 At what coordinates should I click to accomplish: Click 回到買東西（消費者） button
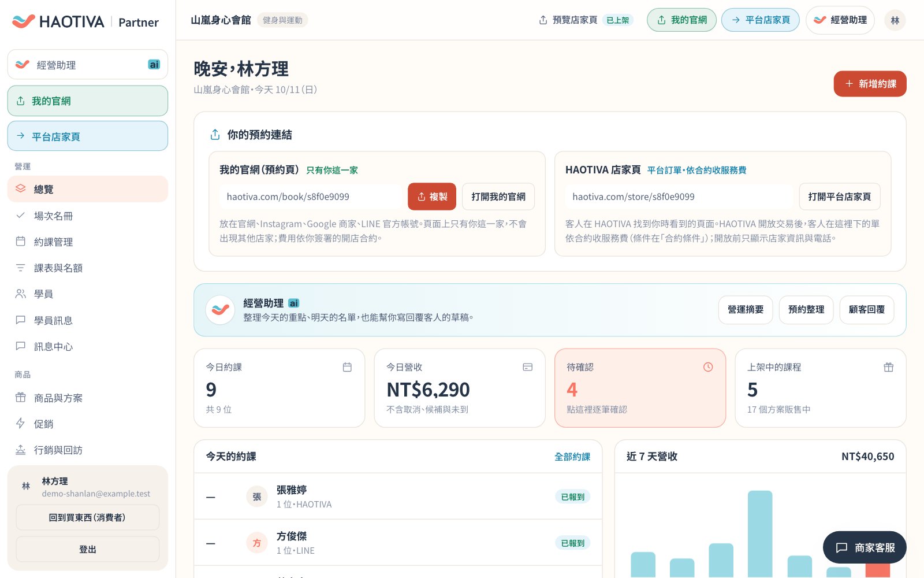click(x=88, y=517)
